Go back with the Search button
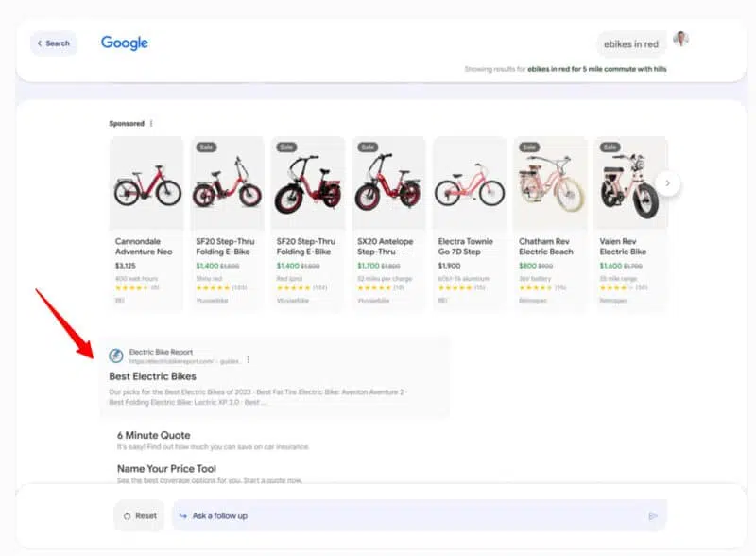Viewport: 756px width, 556px height. [53, 43]
